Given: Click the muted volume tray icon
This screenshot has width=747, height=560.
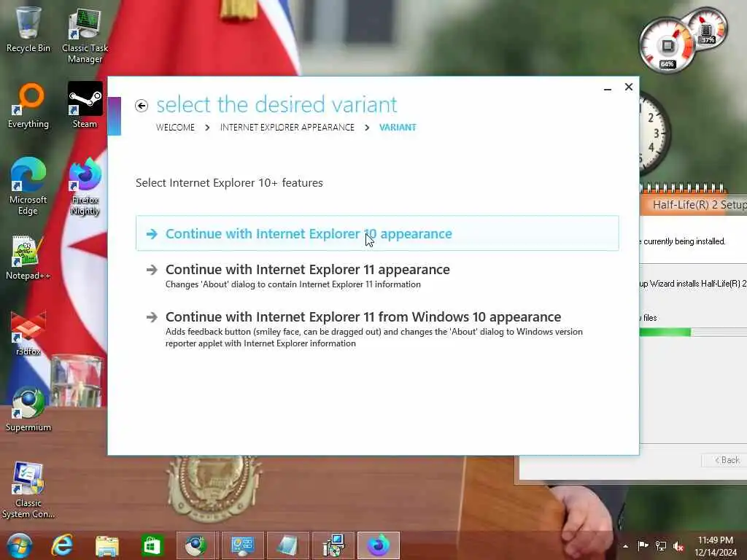Looking at the screenshot, I should 678,546.
